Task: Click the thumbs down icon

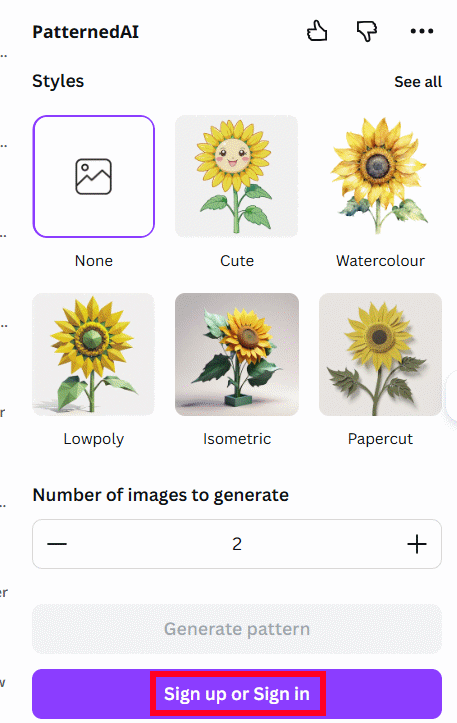Action: [367, 31]
